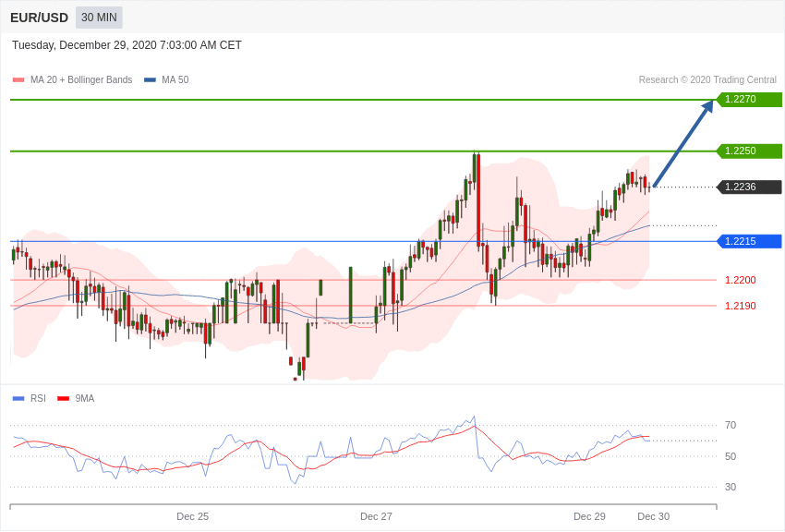Click the Dec 25 date axis label
785x532 pixels.
pos(193,516)
